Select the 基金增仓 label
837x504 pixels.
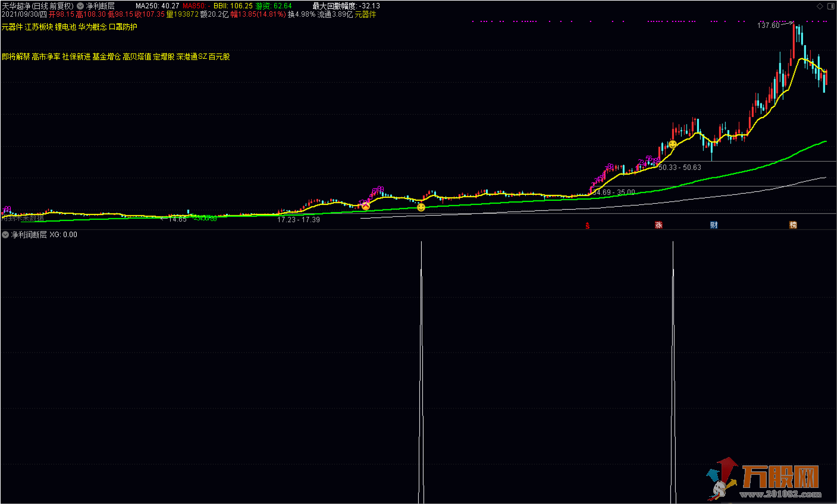(106, 57)
